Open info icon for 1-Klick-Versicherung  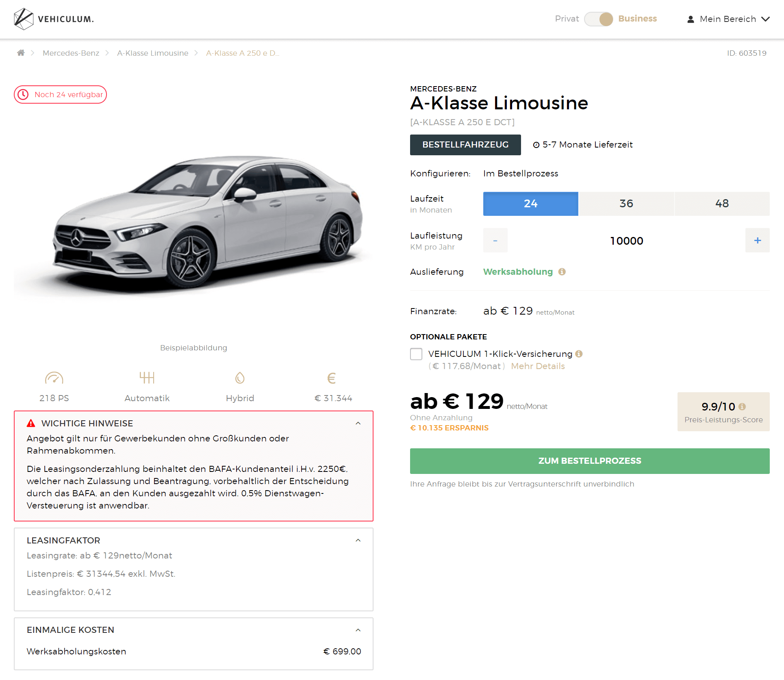(579, 354)
